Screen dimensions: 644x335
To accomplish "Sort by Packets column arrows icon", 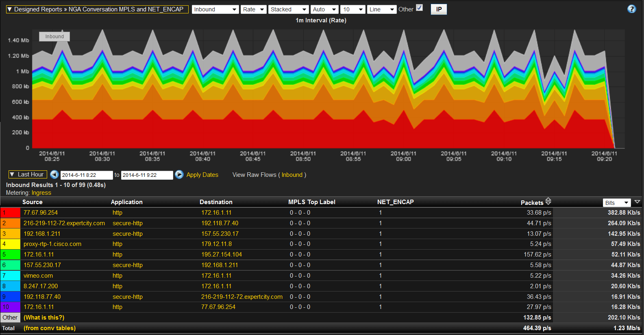I will click(x=548, y=201).
